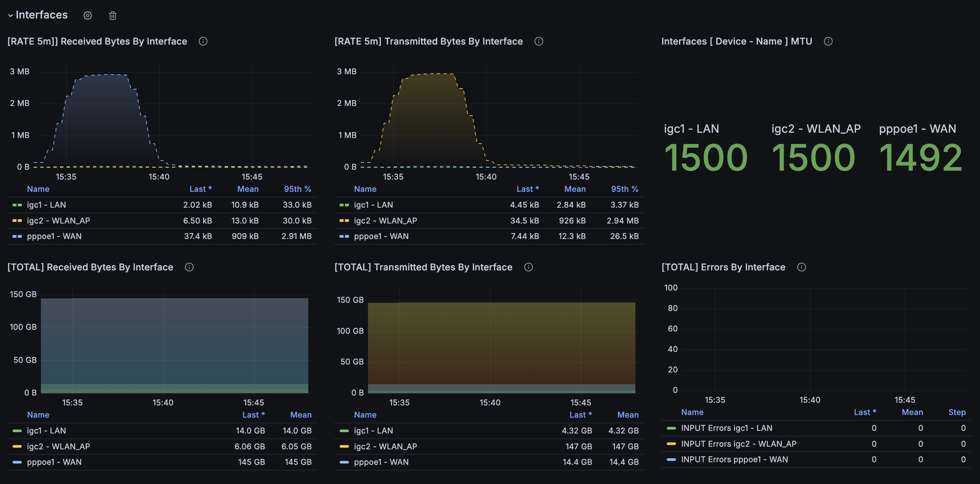The height and width of the screenshot is (484, 980).
Task: Click the info icon for Transmitted Bytes rate panel
Action: tap(539, 41)
